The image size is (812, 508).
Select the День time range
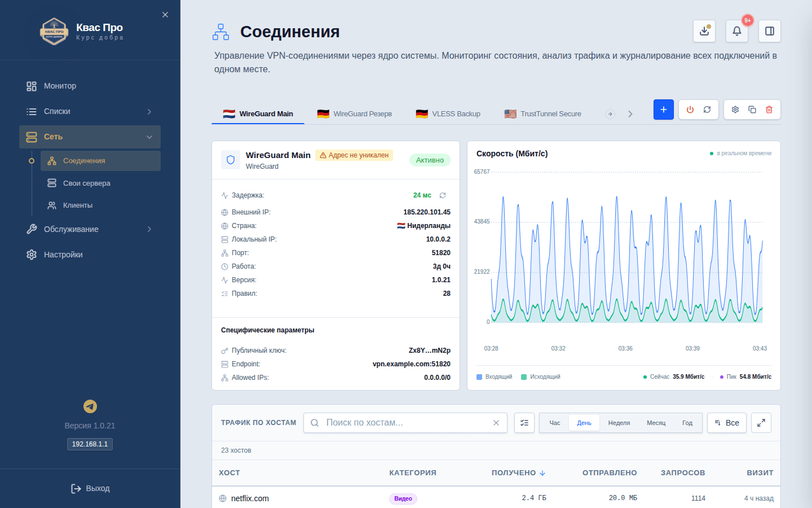point(584,423)
